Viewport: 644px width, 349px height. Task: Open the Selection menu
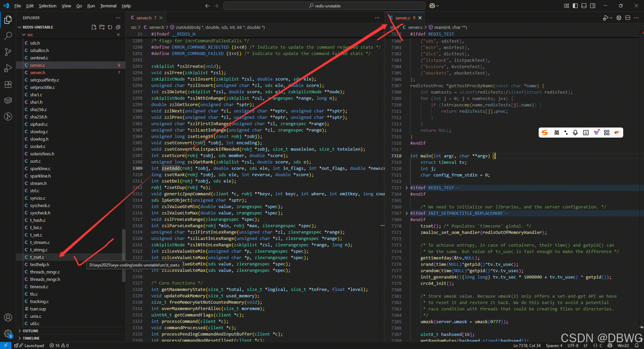48,6
